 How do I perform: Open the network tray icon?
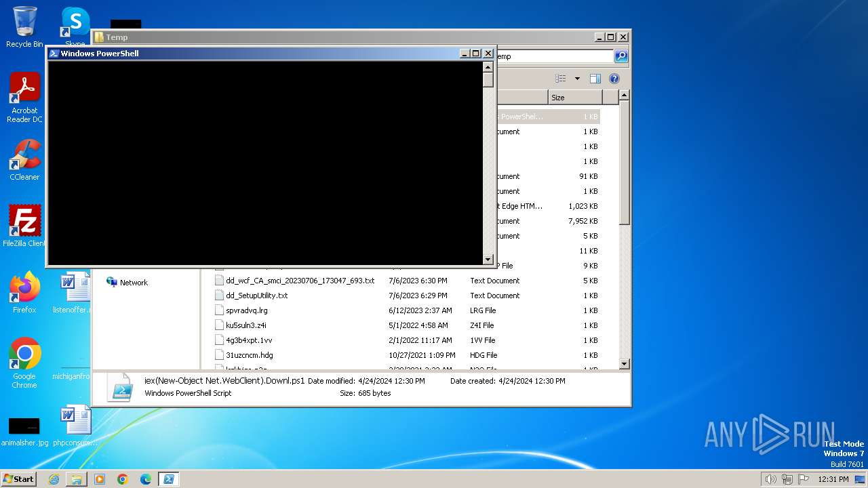pyautogui.click(x=787, y=479)
